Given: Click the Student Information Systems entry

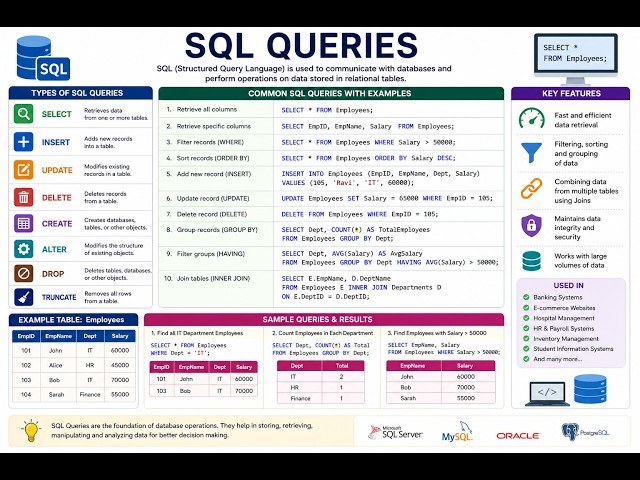Looking at the screenshot, I should pos(573,349).
